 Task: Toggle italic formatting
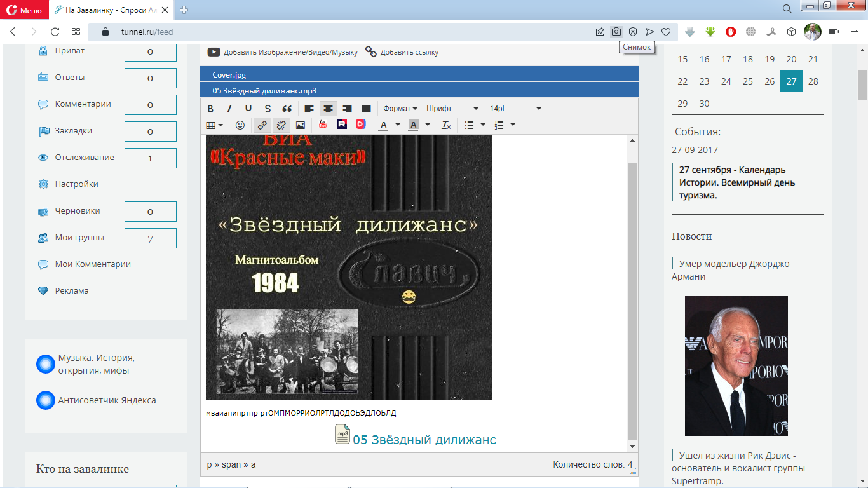pos(229,109)
